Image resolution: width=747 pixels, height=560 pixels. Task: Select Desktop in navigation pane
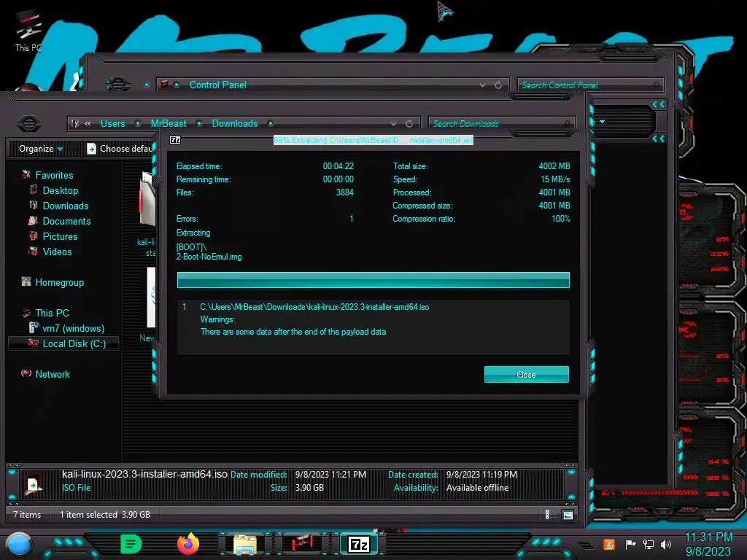[x=60, y=190]
